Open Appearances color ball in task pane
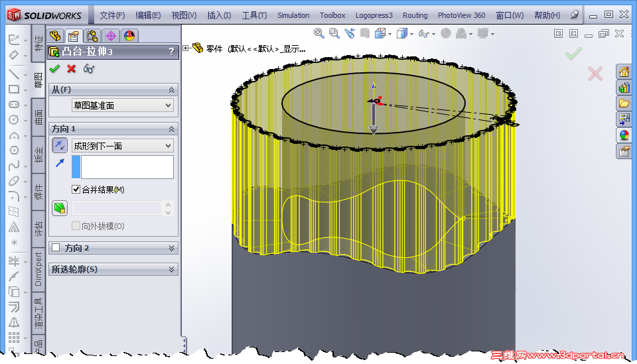Viewport: 637px width, 364px height. tap(624, 135)
